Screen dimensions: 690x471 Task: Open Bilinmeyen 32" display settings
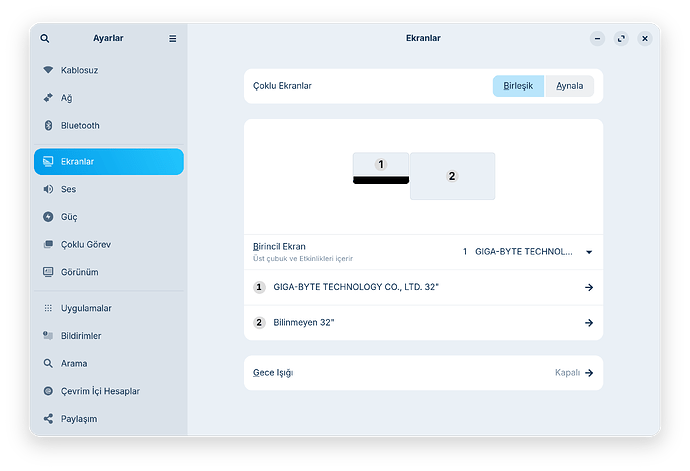(x=423, y=323)
